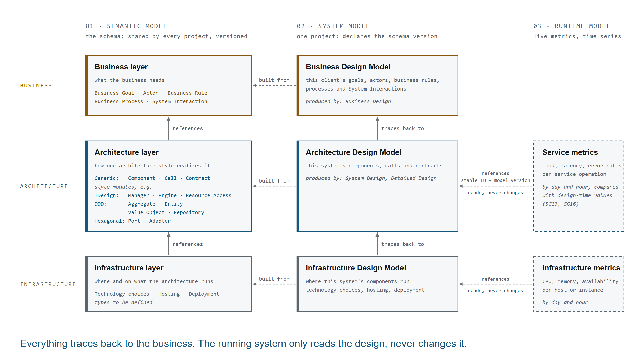Click 'style modules, e.g.' italic text
644x362 pixels.
coord(123,187)
